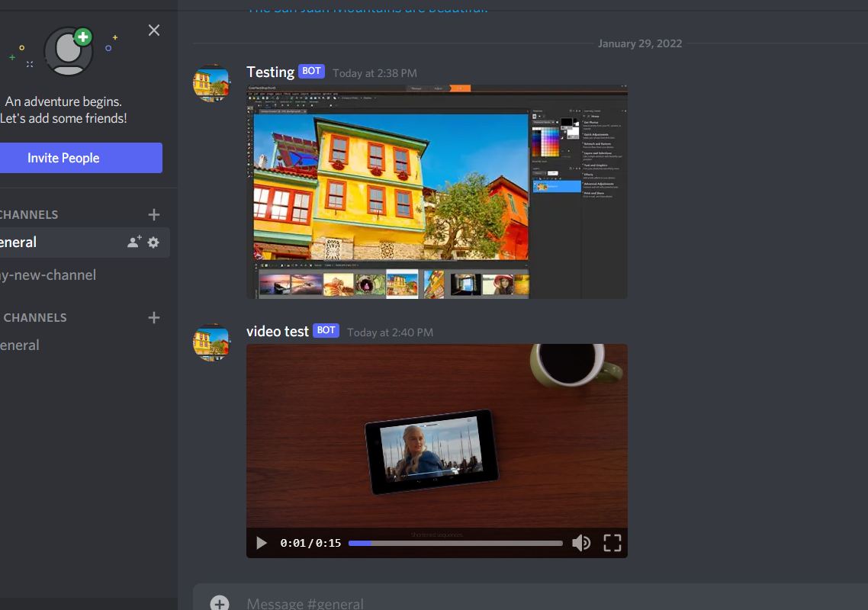The image size is (868, 610).
Task: Join the general voice channel
Action: click(20, 345)
